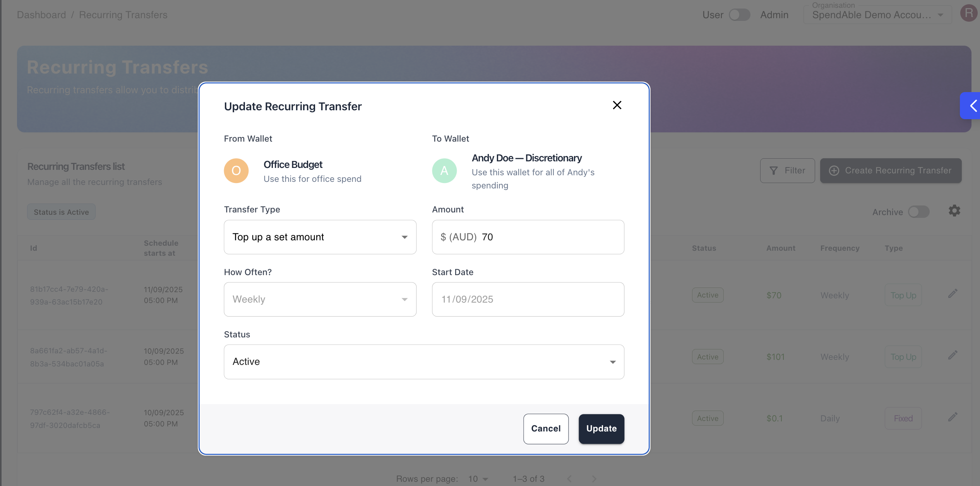This screenshot has width=980, height=486.
Task: Open the Rows per page dropdown
Action: coord(478,479)
